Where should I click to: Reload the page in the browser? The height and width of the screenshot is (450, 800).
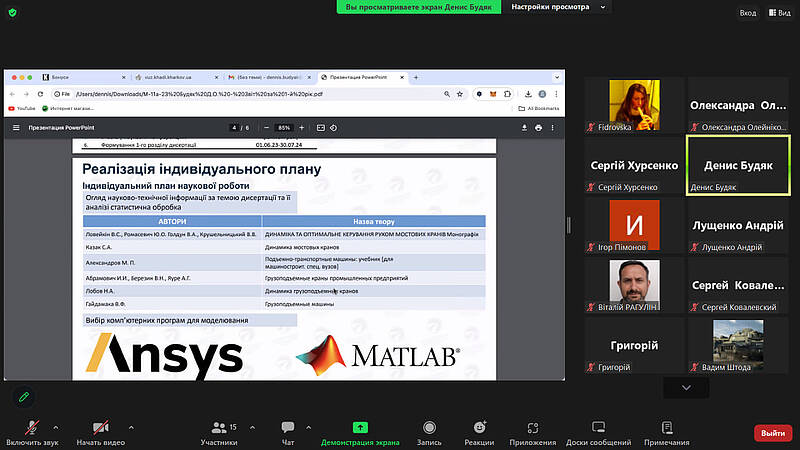tap(40, 94)
